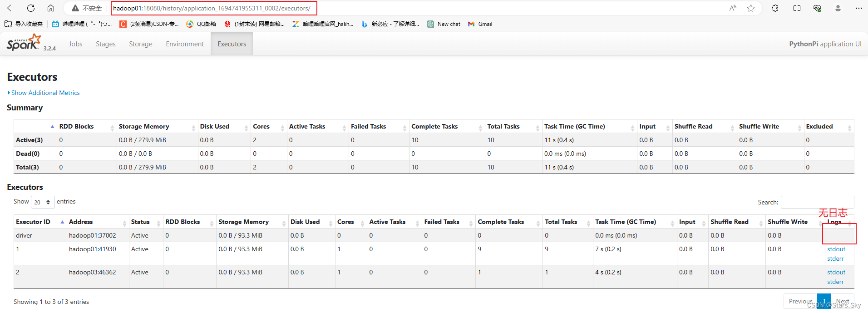The height and width of the screenshot is (313, 868).
Task: Click the Previous pagination button
Action: pos(800,301)
